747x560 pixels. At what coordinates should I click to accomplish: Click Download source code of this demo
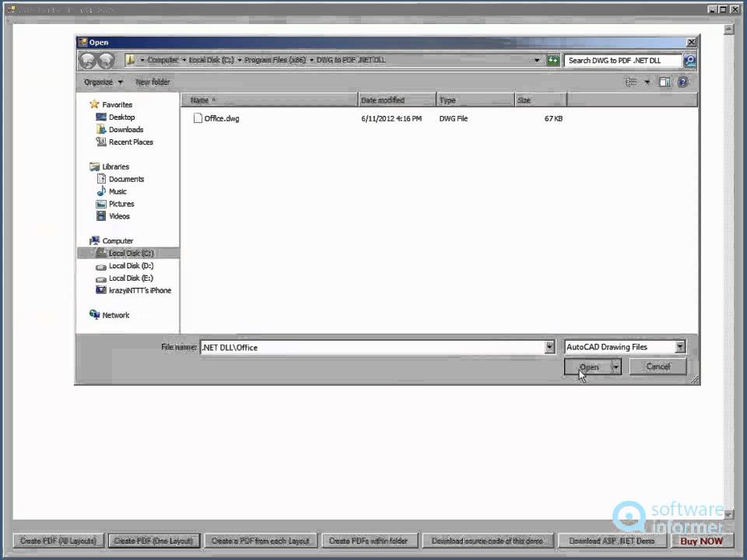pyautogui.click(x=487, y=541)
